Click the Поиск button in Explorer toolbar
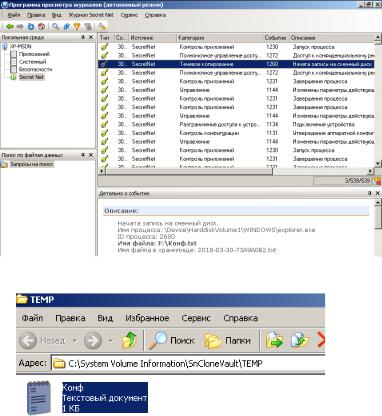Image resolution: width=382 pixels, height=416 pixels. click(172, 340)
